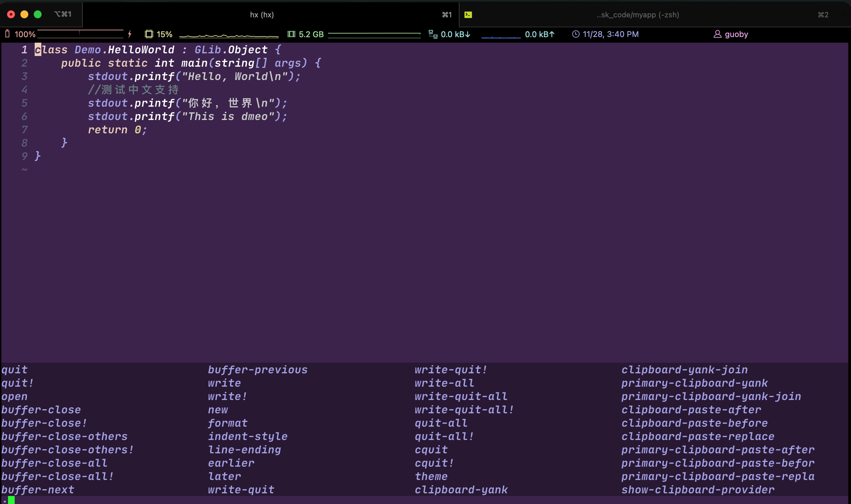
Task: Click the memory RAM icon
Action: pos(291,34)
